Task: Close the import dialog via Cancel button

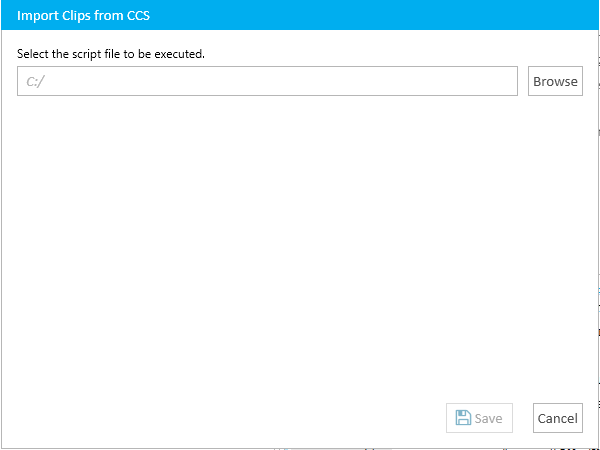Action: click(558, 418)
